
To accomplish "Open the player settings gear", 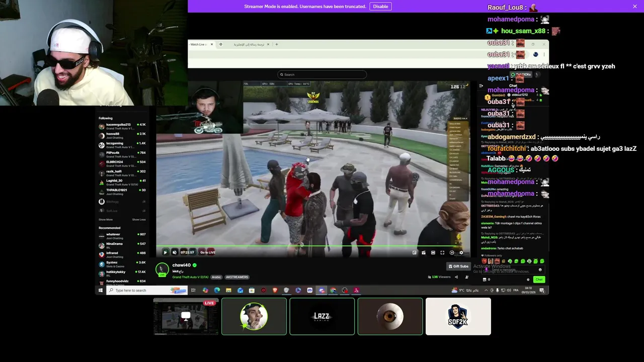I will tap(461, 252).
